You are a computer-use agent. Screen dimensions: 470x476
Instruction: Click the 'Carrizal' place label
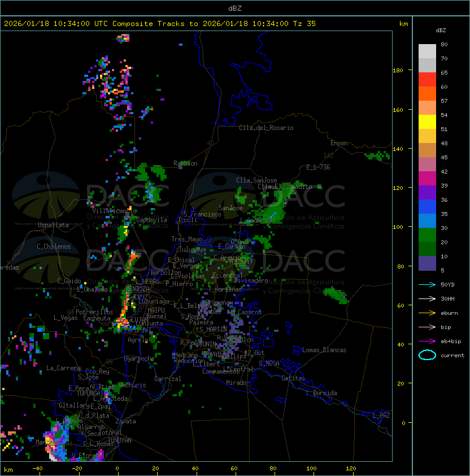(x=167, y=379)
